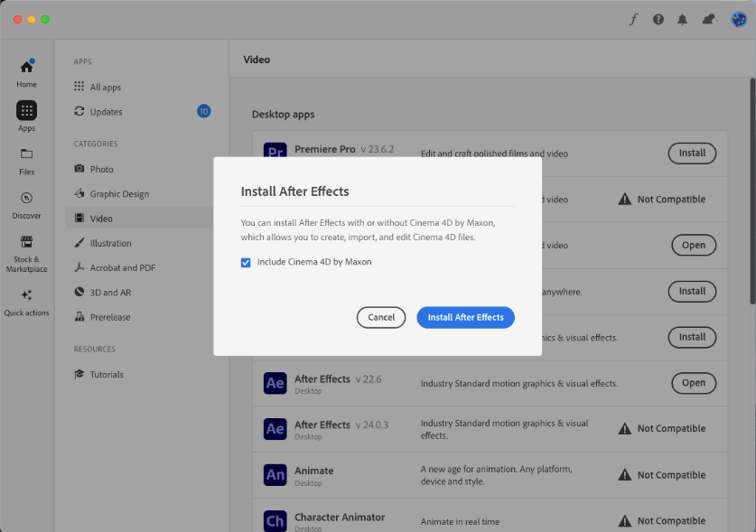Open the Files folder icon

[x=26, y=154]
